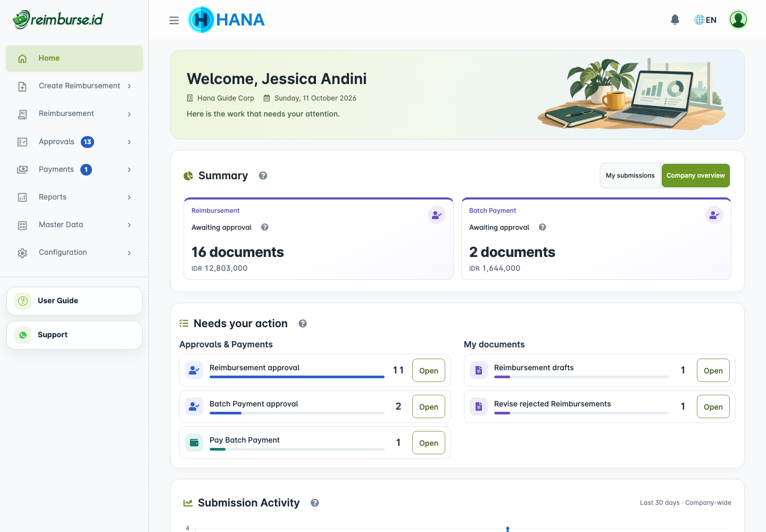766x532 pixels.
Task: Switch to Company overview view
Action: click(x=696, y=176)
